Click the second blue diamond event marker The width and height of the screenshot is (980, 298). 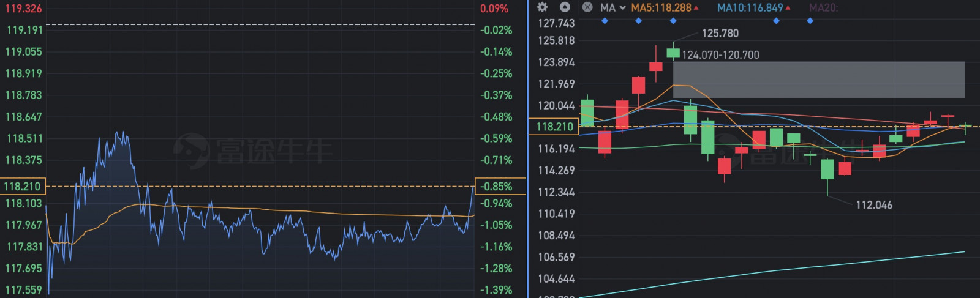tap(638, 21)
